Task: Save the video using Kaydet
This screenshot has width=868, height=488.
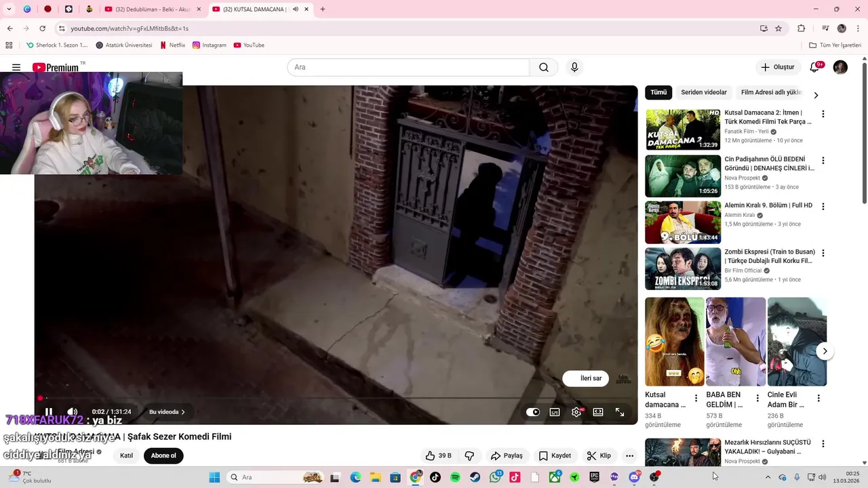Action: (555, 455)
